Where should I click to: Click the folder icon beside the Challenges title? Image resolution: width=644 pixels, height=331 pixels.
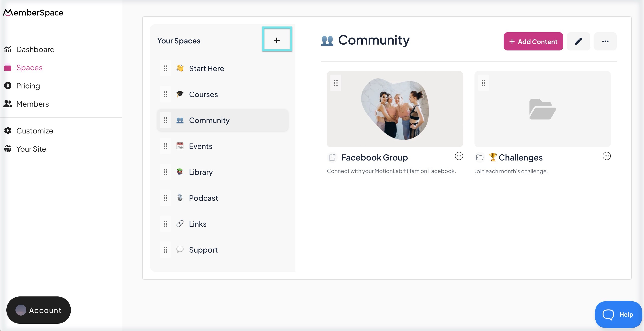click(479, 157)
